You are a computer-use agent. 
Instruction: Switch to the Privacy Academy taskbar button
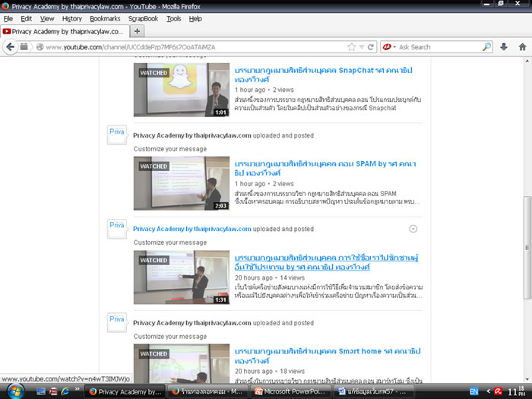pyautogui.click(x=125, y=391)
